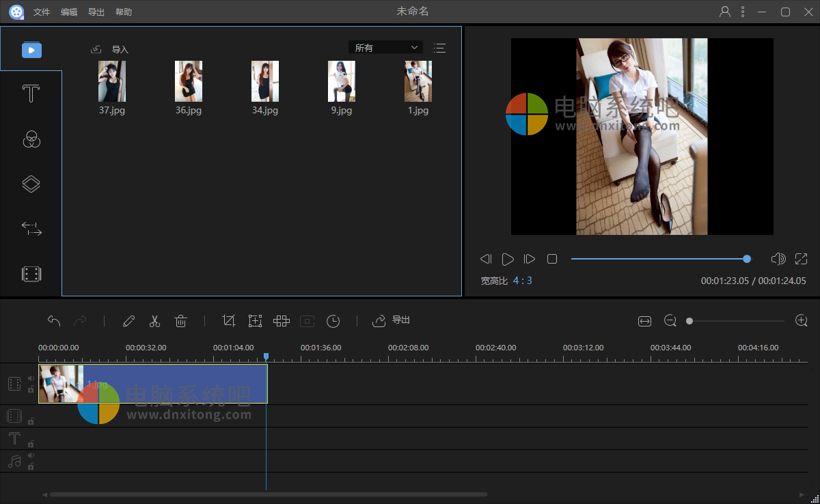Viewport: 820px width, 504px height.
Task: Redo the last undone action
Action: click(80, 320)
